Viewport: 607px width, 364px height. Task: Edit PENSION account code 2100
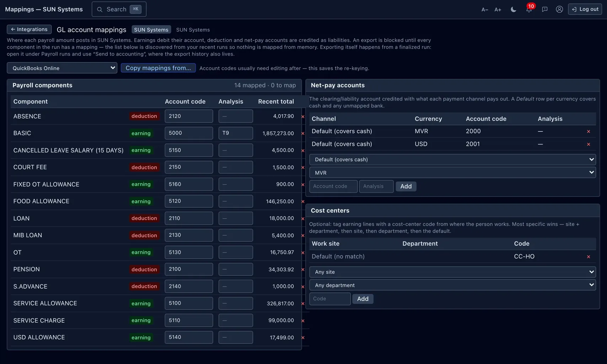pos(189,269)
